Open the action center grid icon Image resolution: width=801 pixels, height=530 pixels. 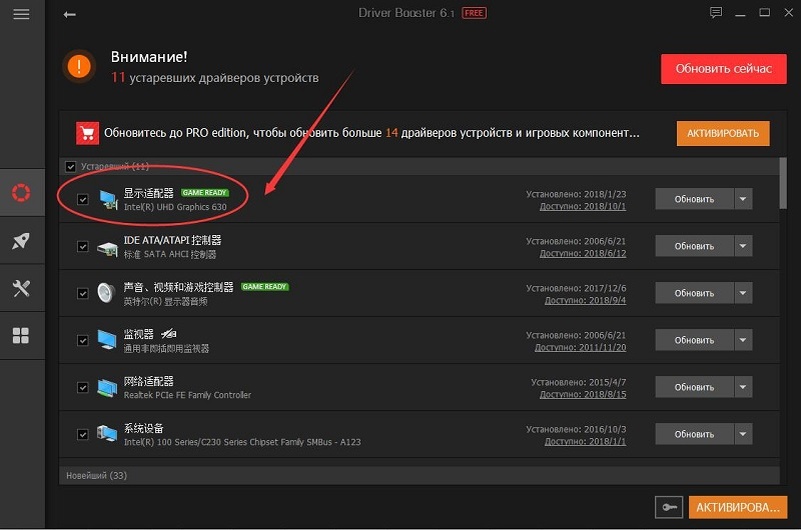pos(21,335)
